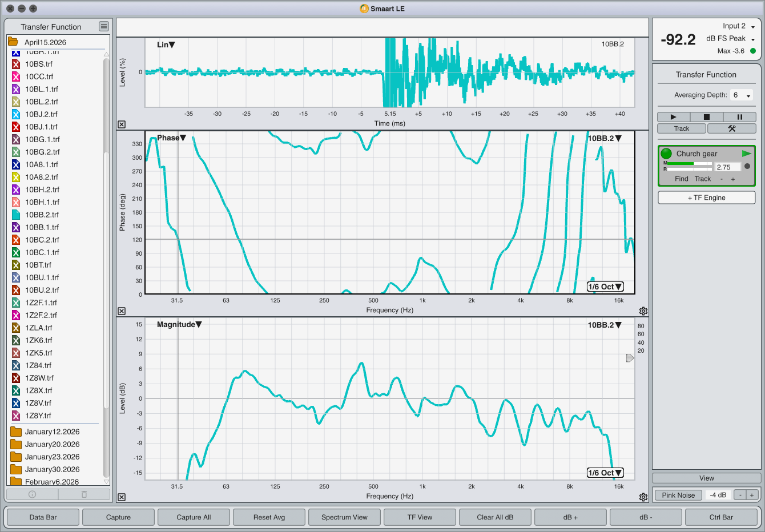Open the Transfer Function panel menu icon

(x=103, y=26)
